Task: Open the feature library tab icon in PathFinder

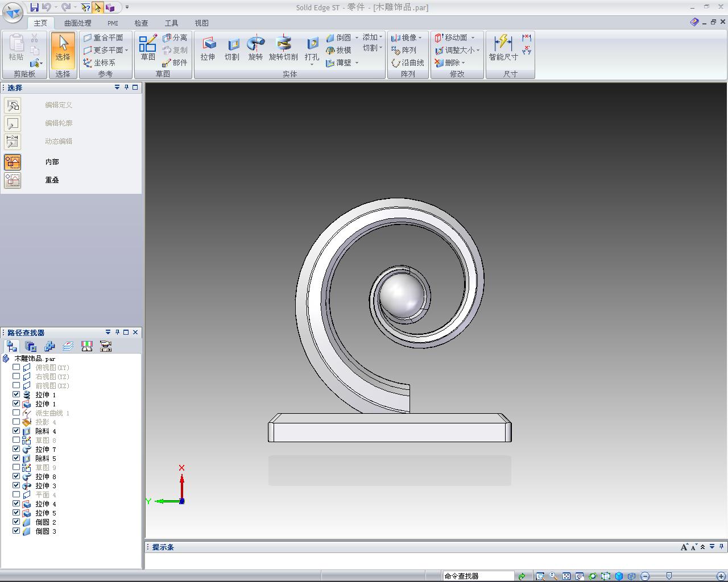Action: [31, 346]
